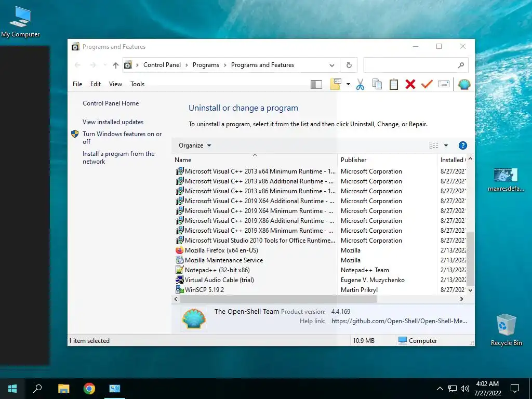Select Microsoft Visual Studio 2010 Tools for Office Runtime
Viewport: 532px width, 399px height.
(x=255, y=241)
